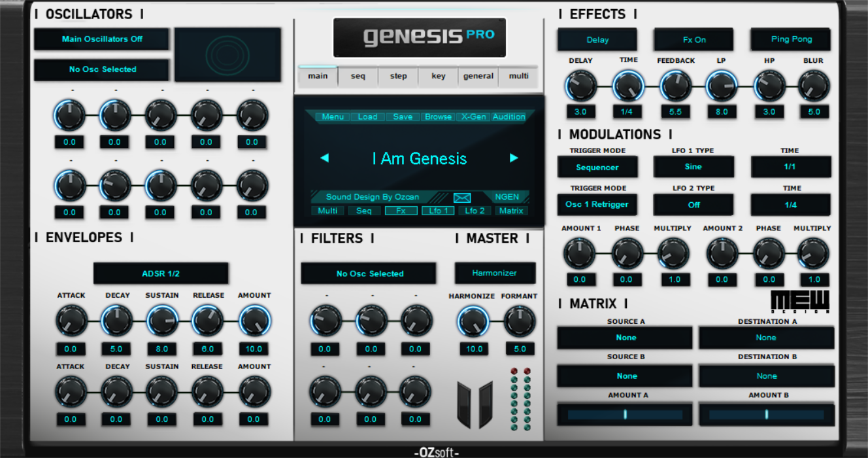Screen dimensions: 868x458
Task: Click the effects TIME knob set to 1/4
Action: [628, 86]
